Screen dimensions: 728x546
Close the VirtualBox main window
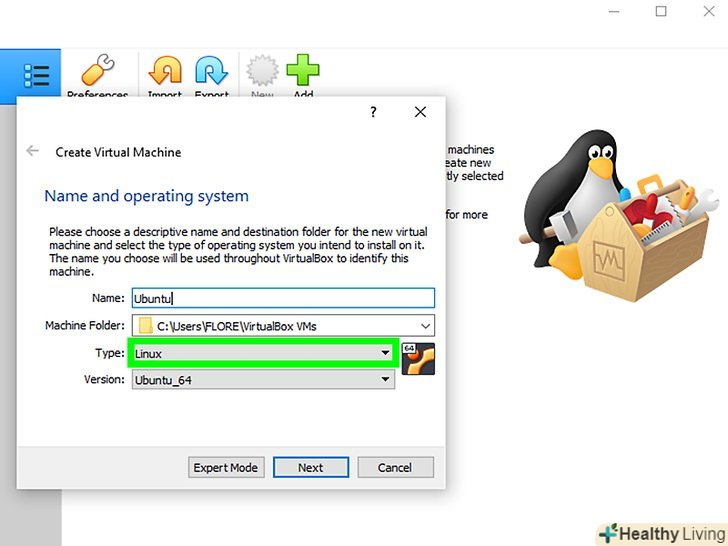pyautogui.click(x=709, y=12)
